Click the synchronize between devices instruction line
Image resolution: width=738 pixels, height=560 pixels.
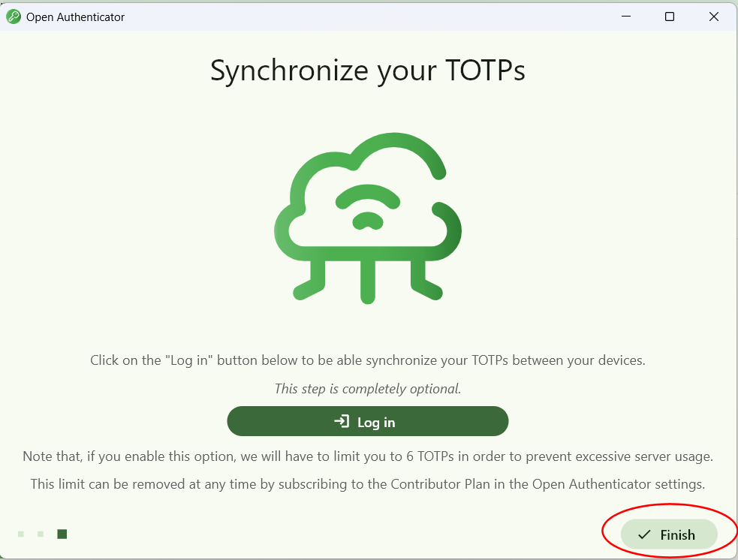368,360
